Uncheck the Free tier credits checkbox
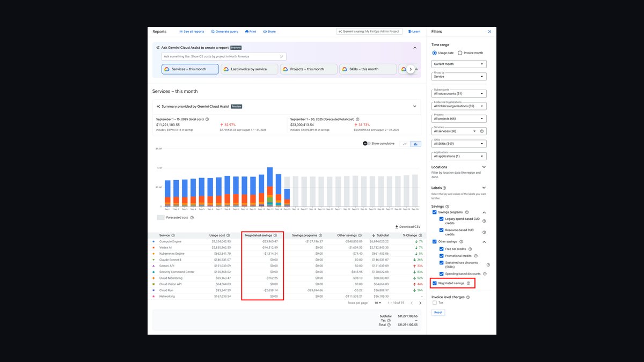The height and width of the screenshot is (362, 644). pos(442,249)
